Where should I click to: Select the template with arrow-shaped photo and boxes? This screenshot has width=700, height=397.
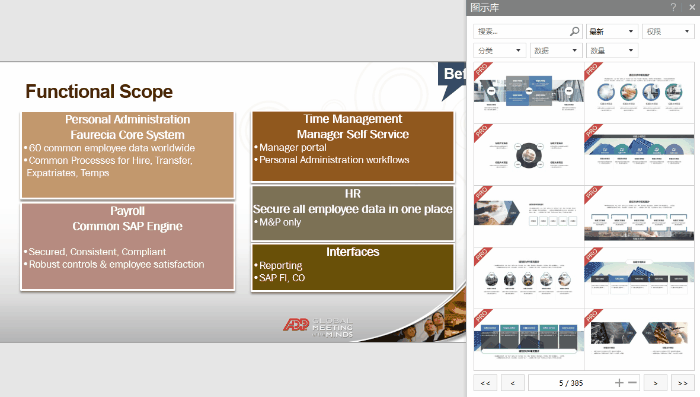point(529,216)
